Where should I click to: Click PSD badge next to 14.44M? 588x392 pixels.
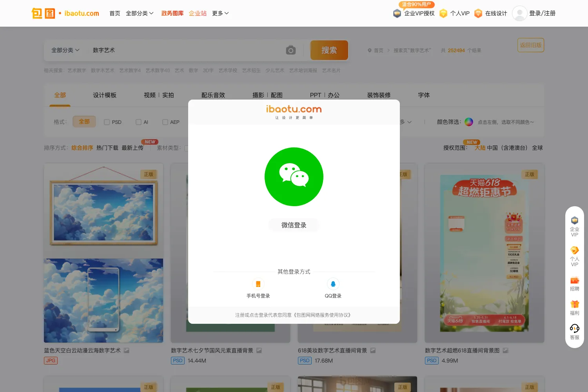click(178, 361)
